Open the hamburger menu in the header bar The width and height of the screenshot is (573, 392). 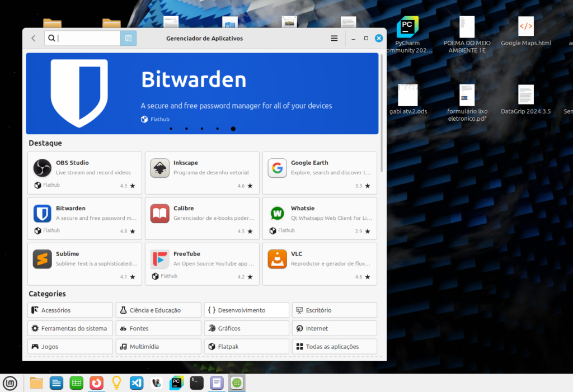pos(334,39)
